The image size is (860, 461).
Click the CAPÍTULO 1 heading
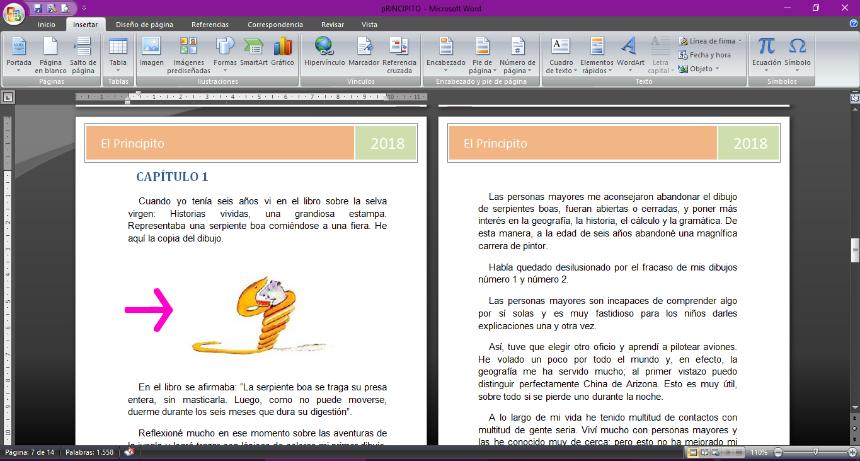pyautogui.click(x=172, y=177)
